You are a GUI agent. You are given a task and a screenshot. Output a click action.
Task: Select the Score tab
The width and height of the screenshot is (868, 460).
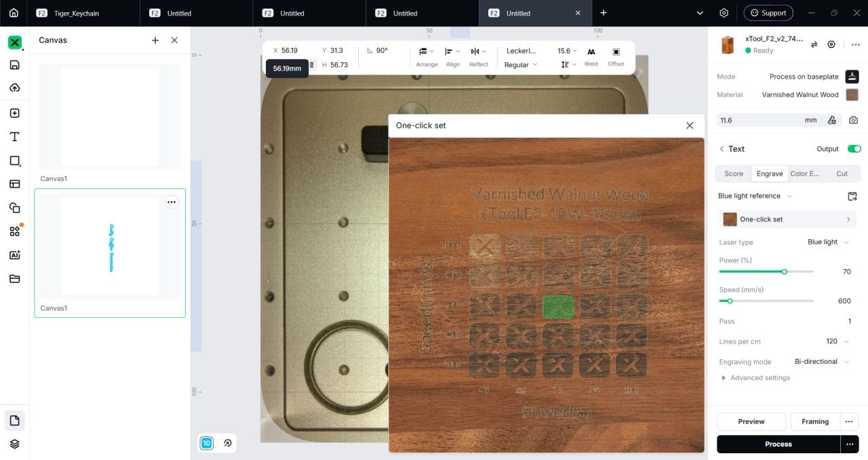tap(734, 173)
